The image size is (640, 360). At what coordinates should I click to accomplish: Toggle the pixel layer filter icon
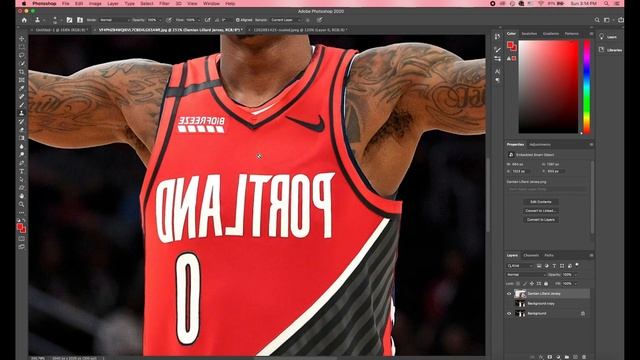coord(539,266)
